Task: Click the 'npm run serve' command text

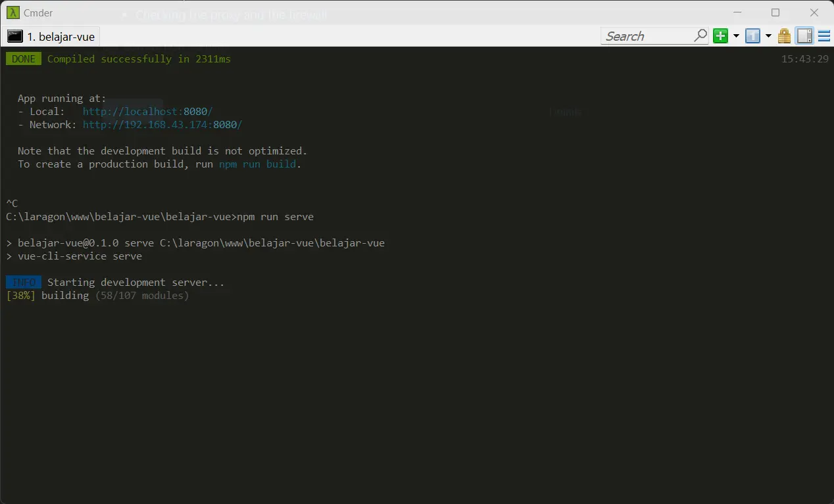Action: [275, 217]
